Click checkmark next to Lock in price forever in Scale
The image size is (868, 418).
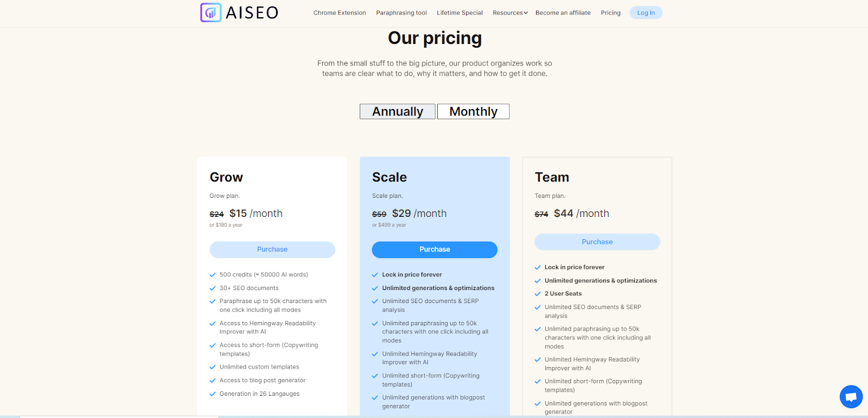tap(375, 275)
